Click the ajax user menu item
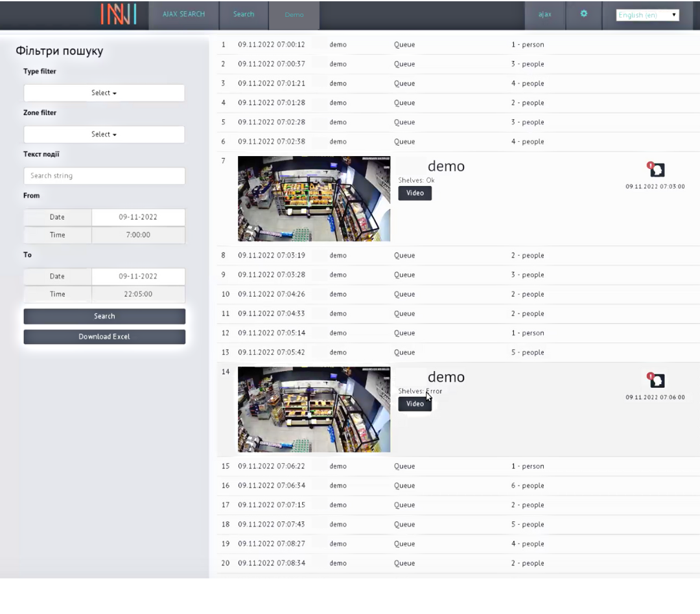Image resolution: width=700 pixels, height=614 pixels. 544,14
